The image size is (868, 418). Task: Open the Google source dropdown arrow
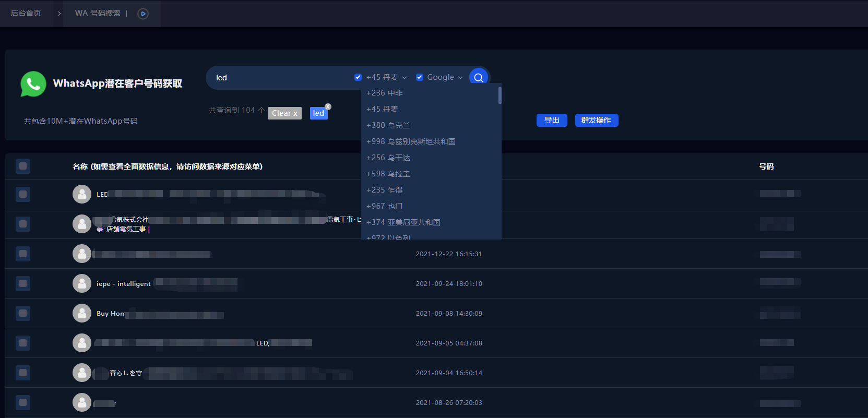coord(460,78)
